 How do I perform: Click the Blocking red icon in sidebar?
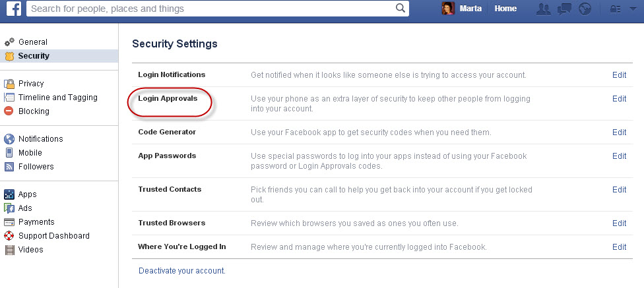point(9,111)
